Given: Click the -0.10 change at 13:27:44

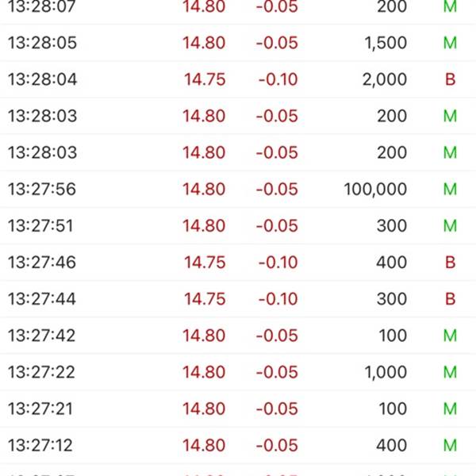Looking at the screenshot, I should [278, 299].
